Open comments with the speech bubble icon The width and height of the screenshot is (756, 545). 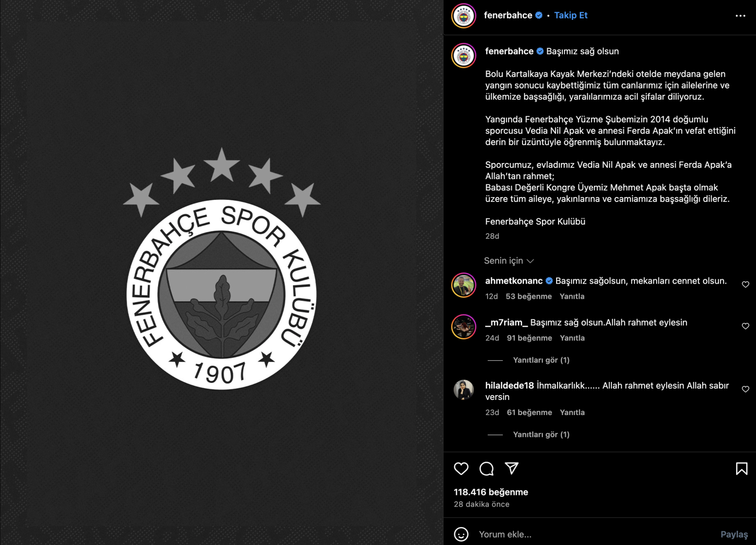(486, 468)
